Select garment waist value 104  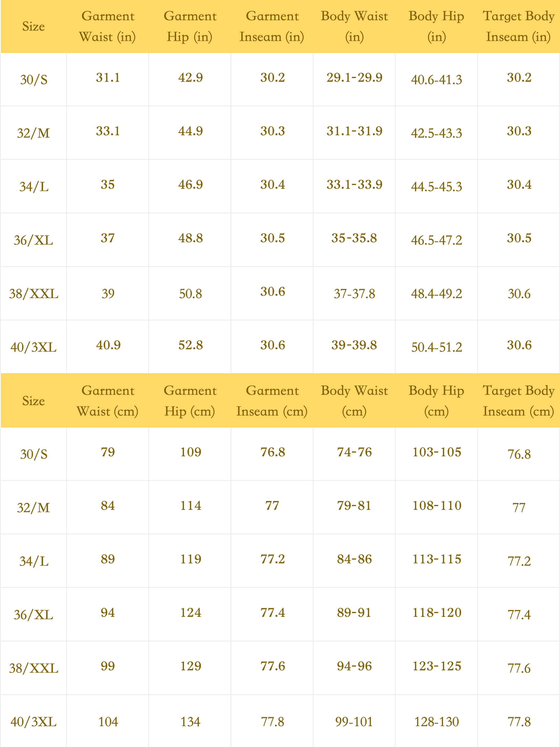point(108,722)
